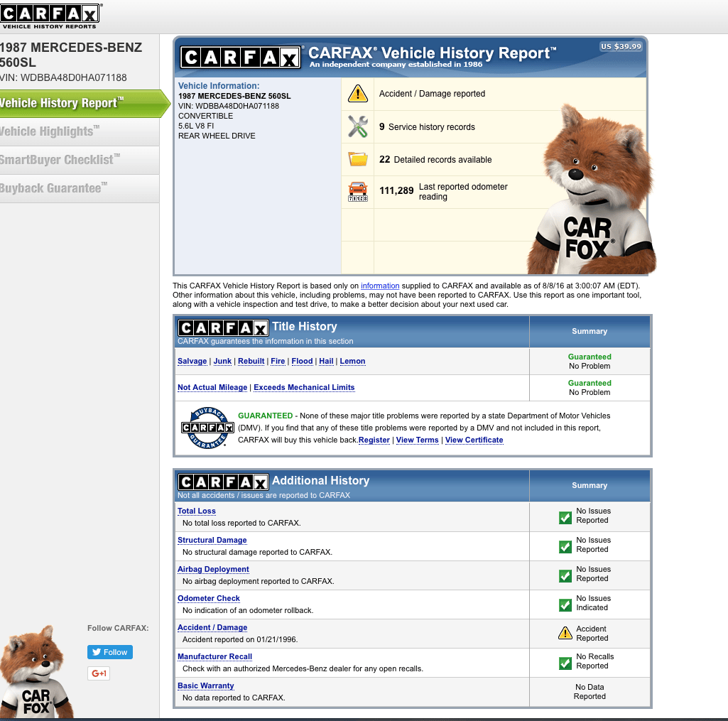
Task: Click the Accident Reported warning icon
Action: pyautogui.click(x=565, y=633)
